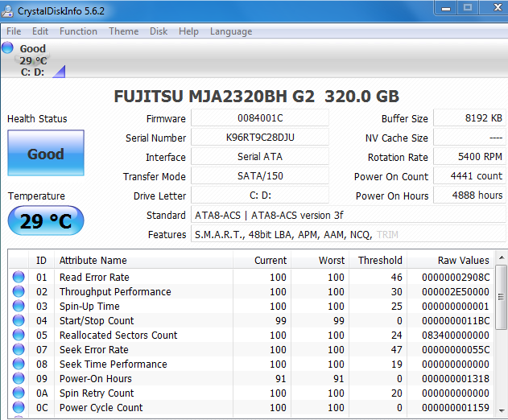Viewport: 508px width, 420px height.
Task: Click the Features field with S.M.A.R.T.
Action: pyautogui.click(x=349, y=234)
